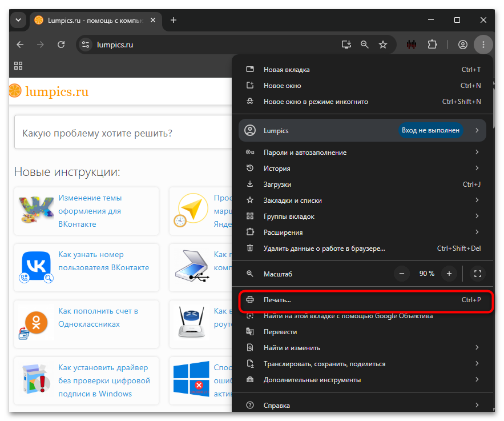Click the driver box warning thumbnail
Image resolution: width=504 pixels, height=421 pixels.
(36, 379)
